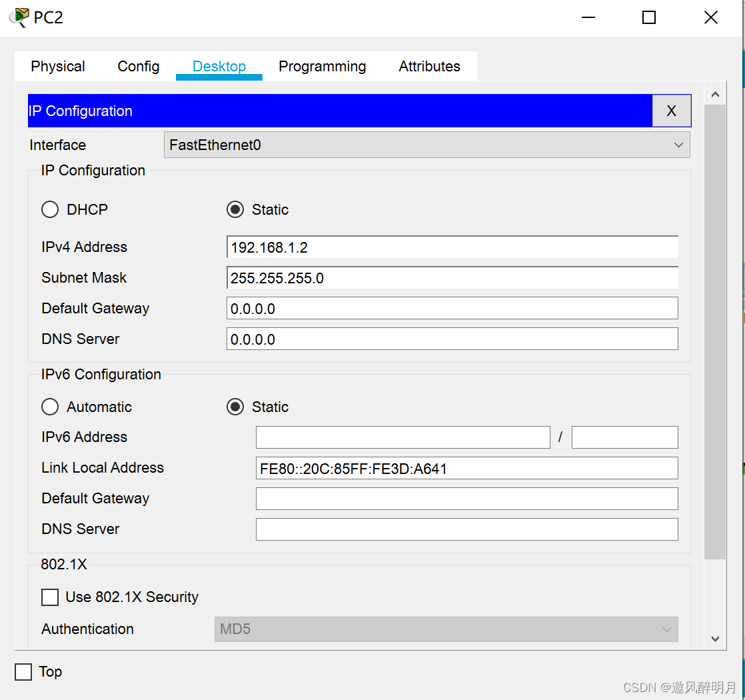Click the IPv4 Address field 192.168.1.2
Image resolution: width=745 pixels, height=700 pixels.
point(452,247)
